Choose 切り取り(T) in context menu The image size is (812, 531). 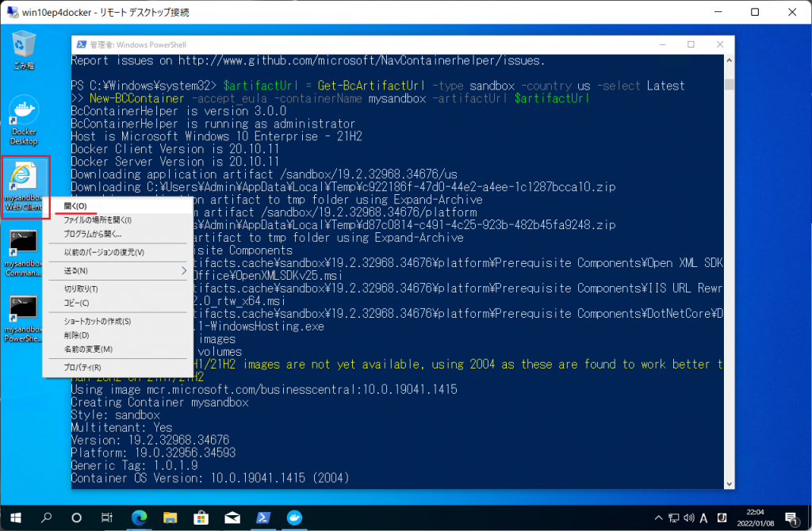(x=118, y=288)
